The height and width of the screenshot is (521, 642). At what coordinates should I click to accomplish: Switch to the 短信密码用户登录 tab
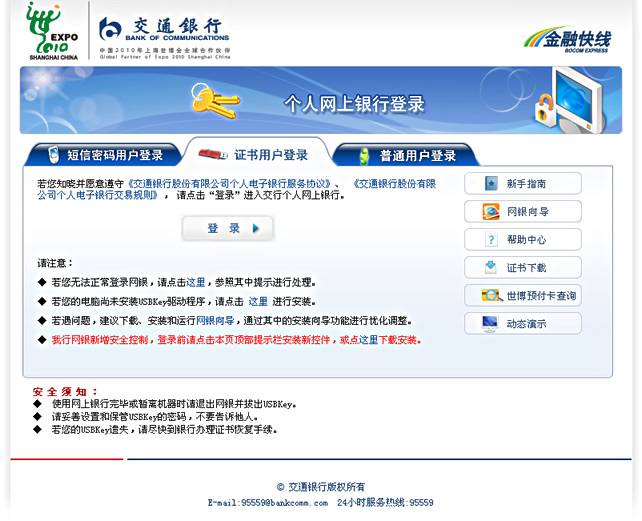104,155
